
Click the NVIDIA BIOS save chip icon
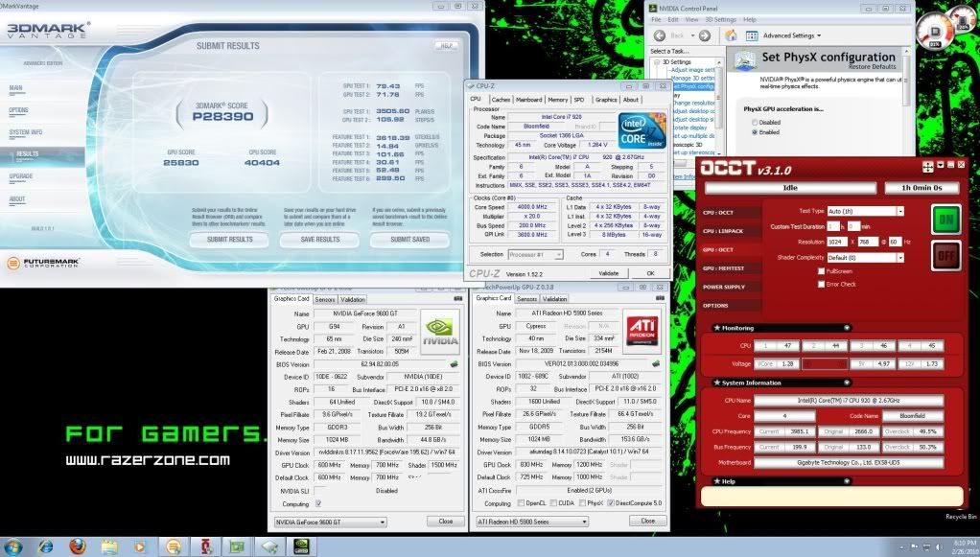point(454,364)
